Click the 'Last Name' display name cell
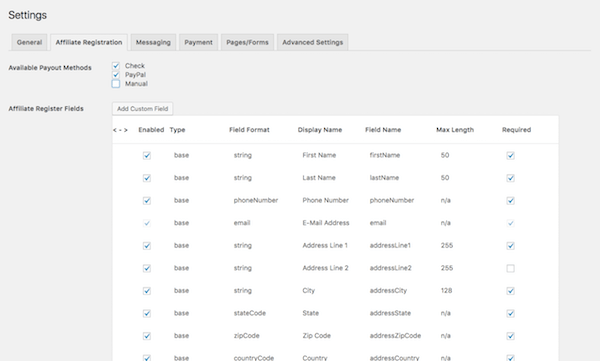600x361 pixels. pos(319,178)
